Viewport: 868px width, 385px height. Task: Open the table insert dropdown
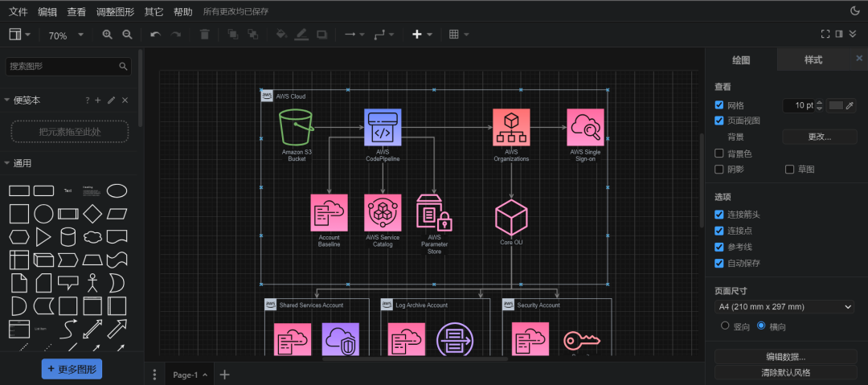pyautogui.click(x=459, y=35)
